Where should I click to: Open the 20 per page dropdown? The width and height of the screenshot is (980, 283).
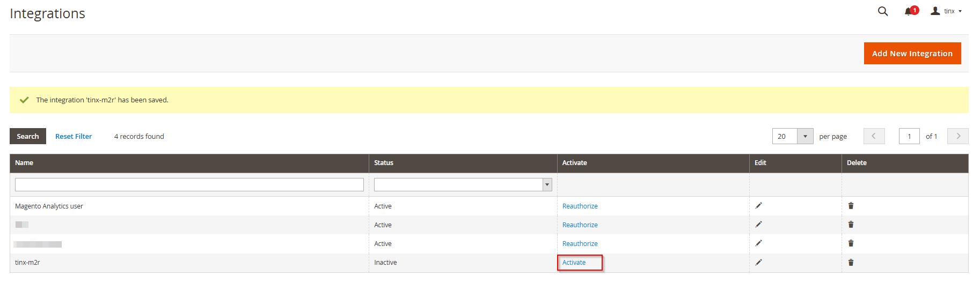click(793, 136)
